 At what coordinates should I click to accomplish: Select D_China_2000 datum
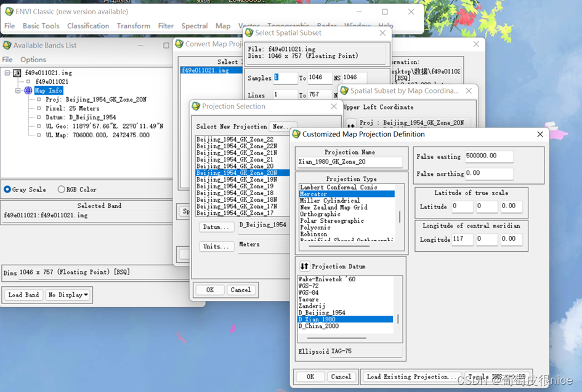click(x=345, y=326)
